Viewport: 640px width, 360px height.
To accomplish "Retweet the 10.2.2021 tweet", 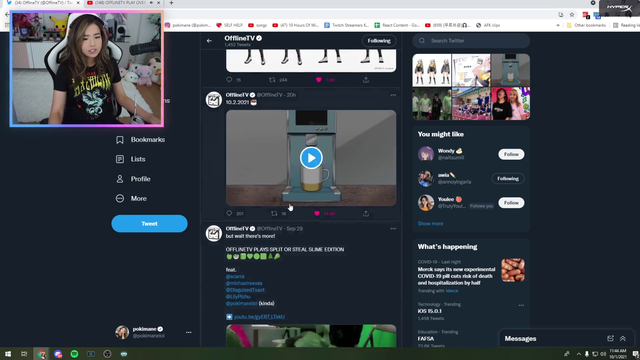I will coord(274,213).
